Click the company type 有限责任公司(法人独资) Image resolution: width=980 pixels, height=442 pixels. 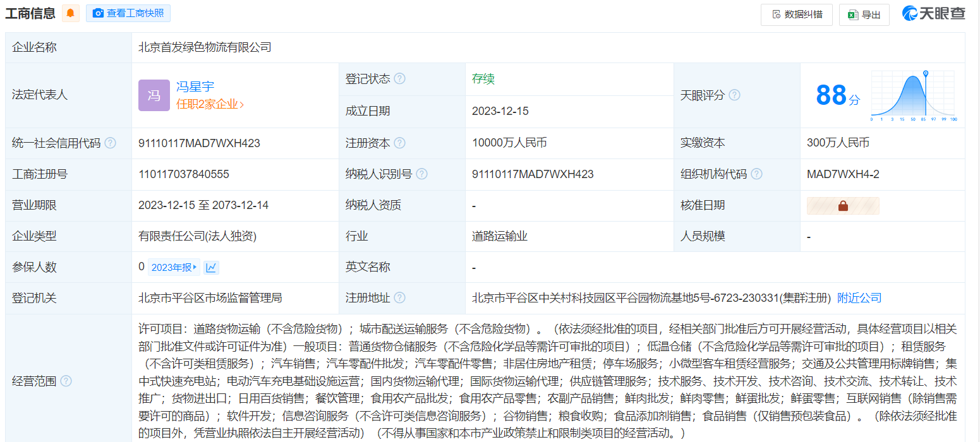[198, 236]
